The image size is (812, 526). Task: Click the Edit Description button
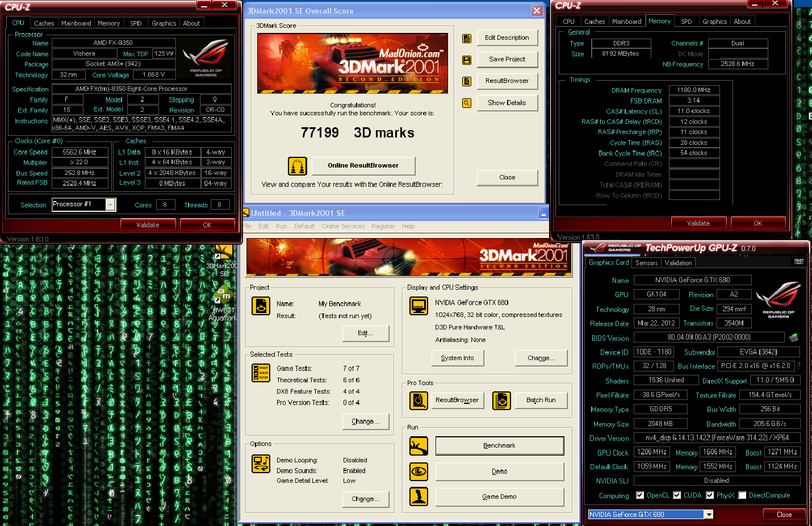(x=507, y=37)
